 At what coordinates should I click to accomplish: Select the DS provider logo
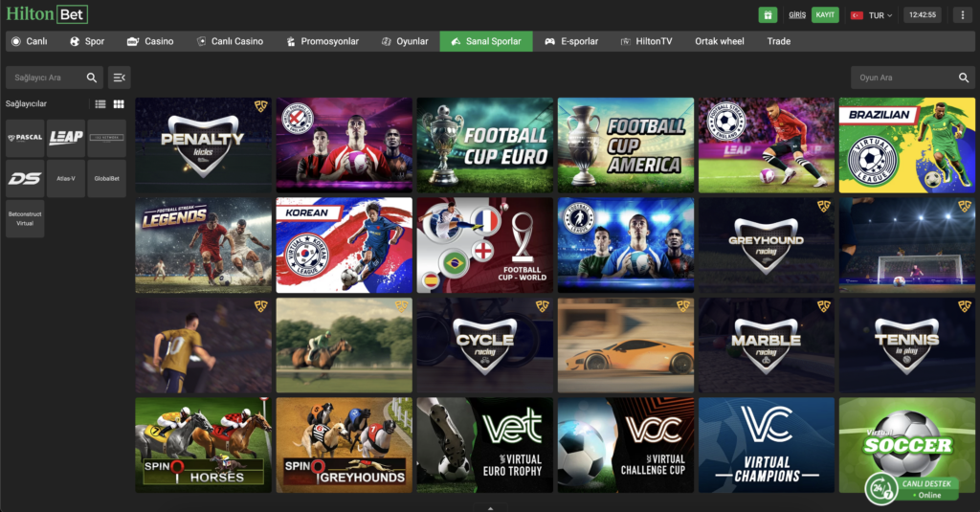pos(25,178)
